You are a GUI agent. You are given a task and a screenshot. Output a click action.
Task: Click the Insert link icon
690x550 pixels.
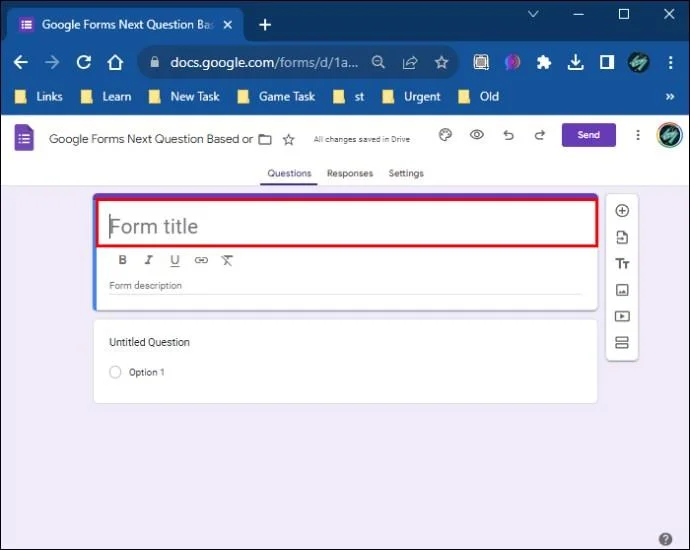pos(201,260)
